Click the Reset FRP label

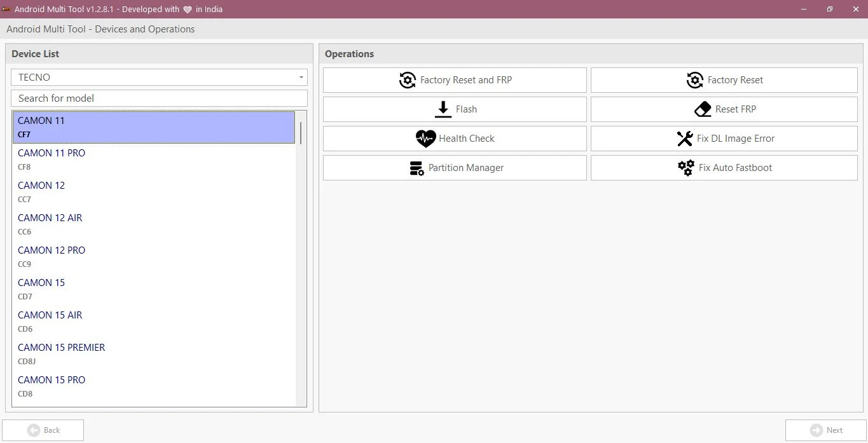[x=736, y=109]
